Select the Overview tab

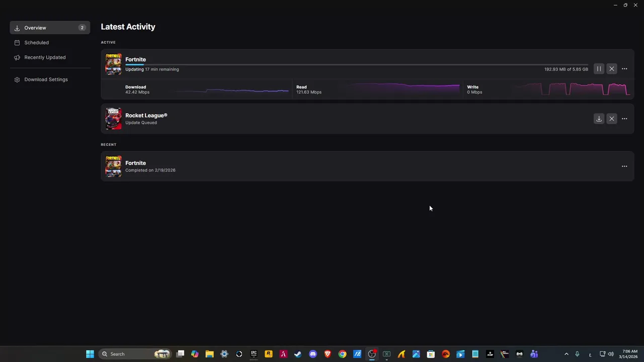50,28
